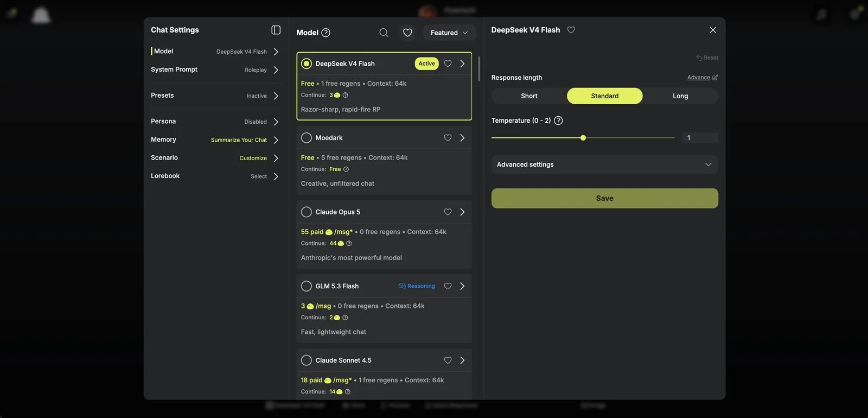Open Claude Sonnet 4.5 details chevron
Image resolution: width=868 pixels, height=418 pixels.
coord(462,360)
